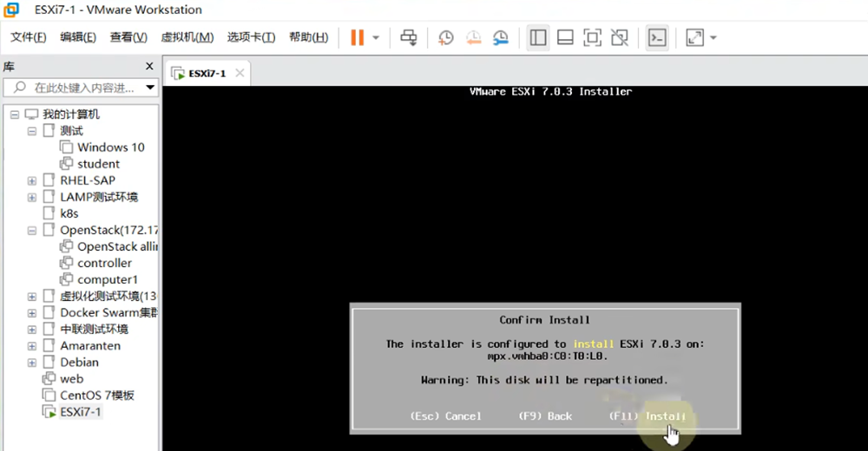This screenshot has width=868, height=451.
Task: Select the OpenStack allinone VM
Action: point(117,246)
